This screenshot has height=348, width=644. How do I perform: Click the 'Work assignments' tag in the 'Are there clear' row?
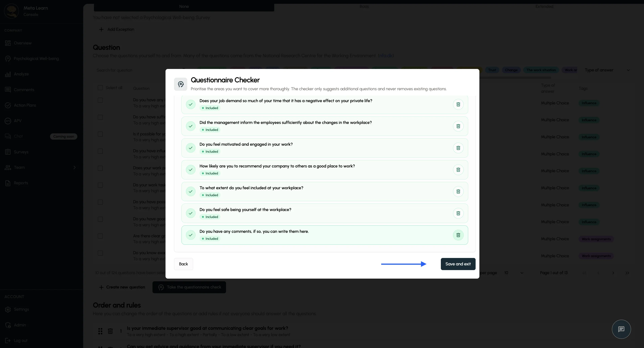[596, 239]
